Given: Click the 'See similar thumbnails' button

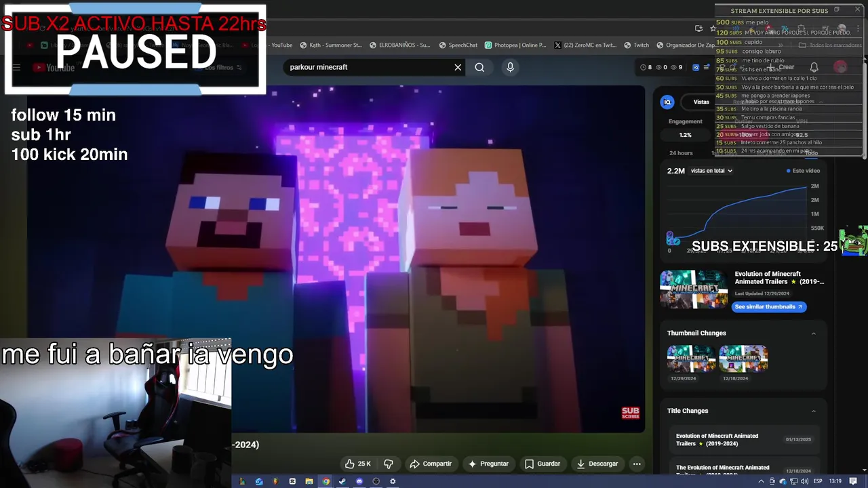Looking at the screenshot, I should pos(768,306).
